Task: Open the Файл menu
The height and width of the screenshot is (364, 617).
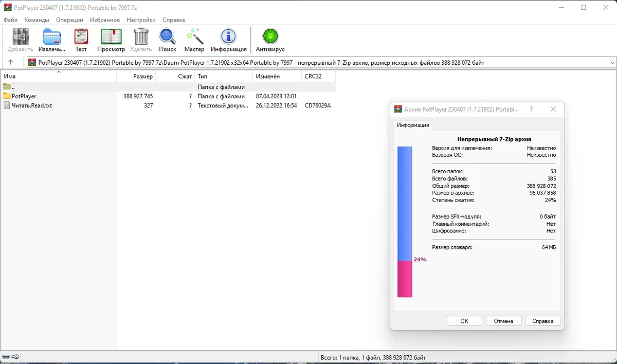Action: tap(10, 20)
